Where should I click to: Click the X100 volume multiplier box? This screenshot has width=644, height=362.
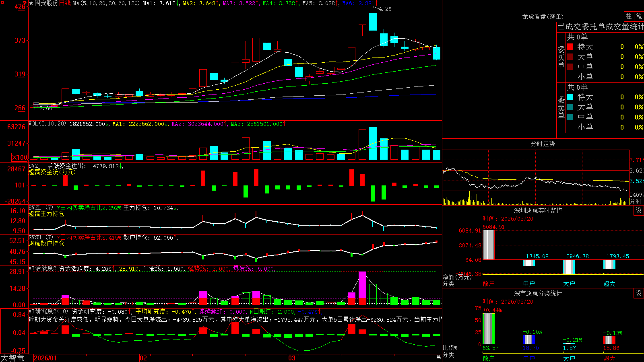[20, 158]
